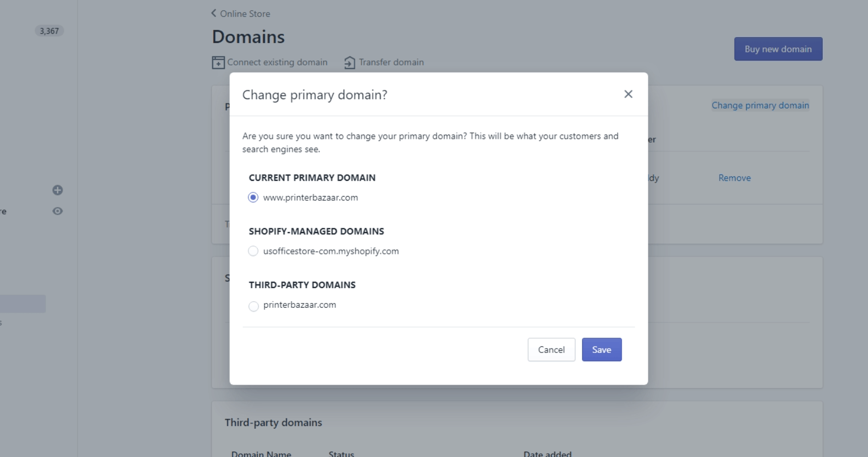Choose printerbazaar.com third-party domain radio
Viewport: 868px width, 457px height.
pyautogui.click(x=253, y=306)
